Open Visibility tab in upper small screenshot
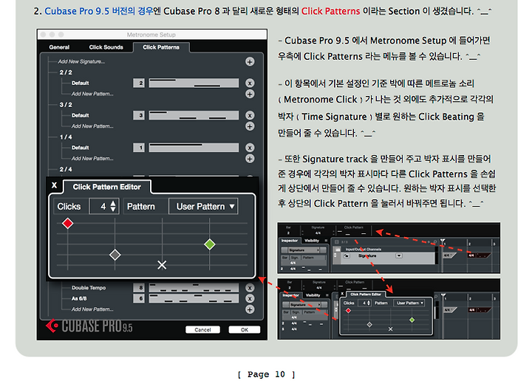532x392 pixels. pos(312,241)
